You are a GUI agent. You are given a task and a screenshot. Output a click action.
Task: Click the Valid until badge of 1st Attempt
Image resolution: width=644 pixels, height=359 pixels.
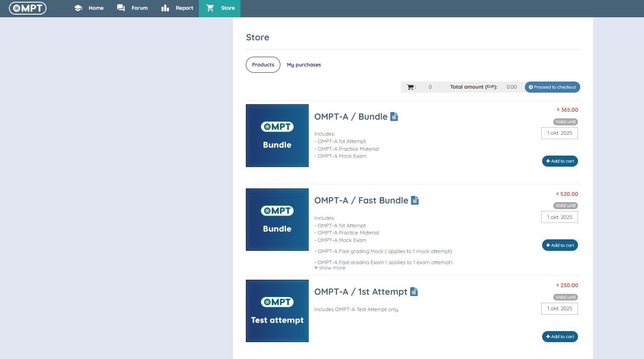pos(566,297)
